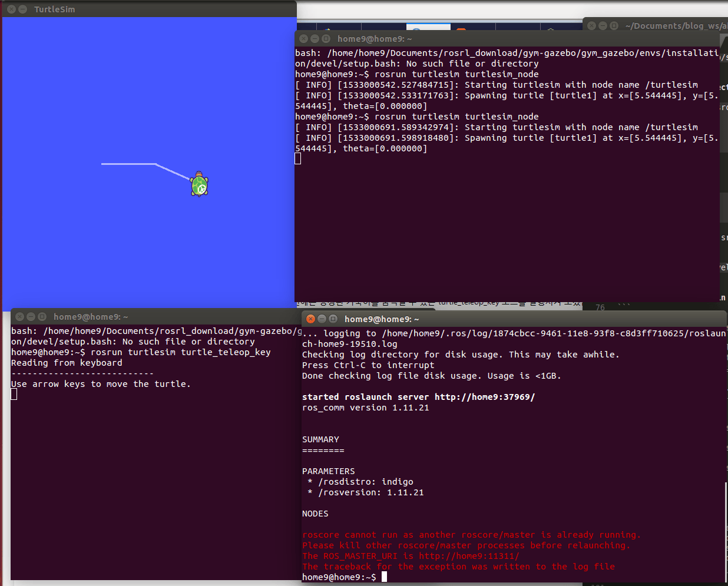Image resolution: width=728 pixels, height=586 pixels.
Task: Minimize the turtlesim_node terminal window
Action: coord(315,39)
